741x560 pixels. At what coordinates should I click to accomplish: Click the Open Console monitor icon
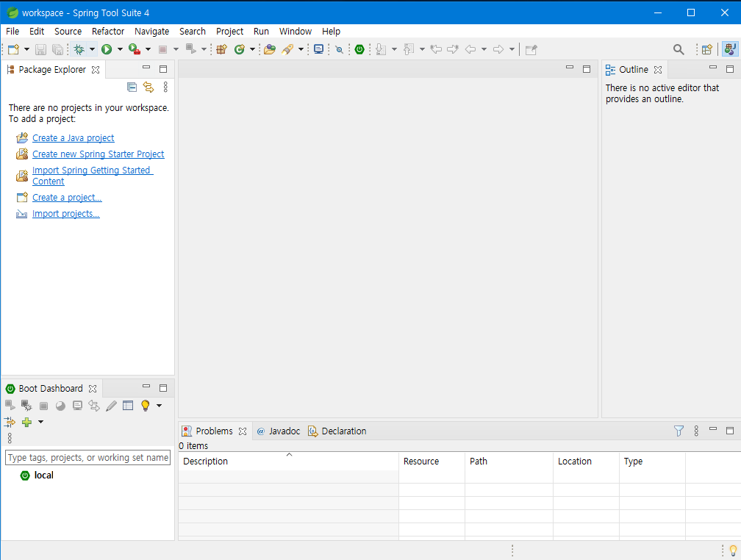[319, 49]
